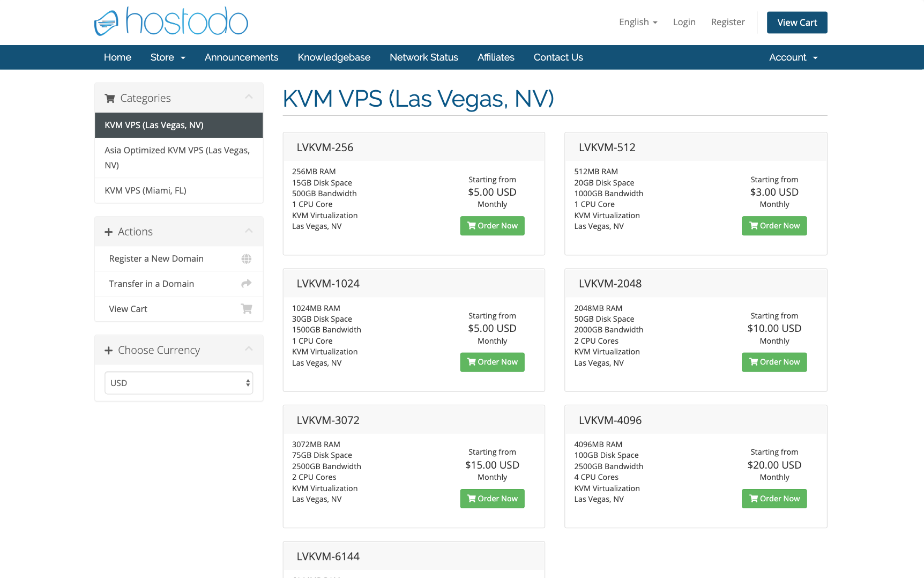Click the LVKVM-3072 plan title

coord(328,420)
